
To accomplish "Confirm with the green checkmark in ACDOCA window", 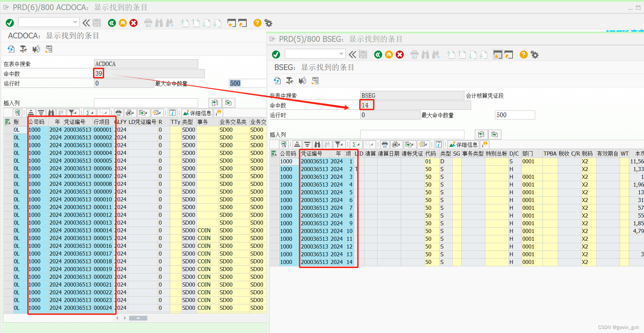I will coord(10,23).
